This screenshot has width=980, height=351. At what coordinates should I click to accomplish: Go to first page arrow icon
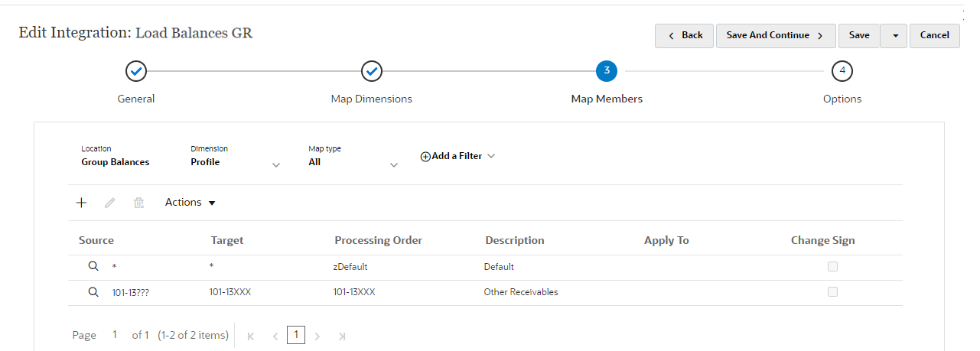pyautogui.click(x=250, y=336)
